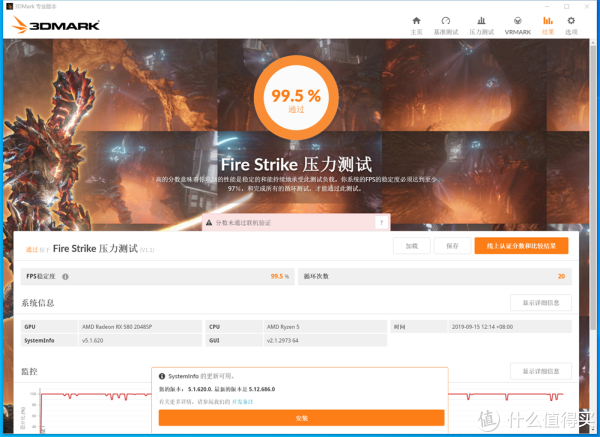Screen dimensions: 600x437
Task: Show system info details button
Action: 541,303
